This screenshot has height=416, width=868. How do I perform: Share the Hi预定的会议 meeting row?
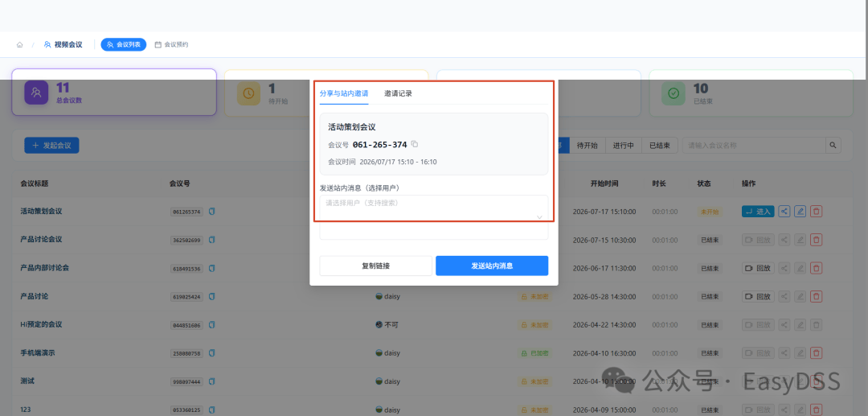[x=784, y=324]
